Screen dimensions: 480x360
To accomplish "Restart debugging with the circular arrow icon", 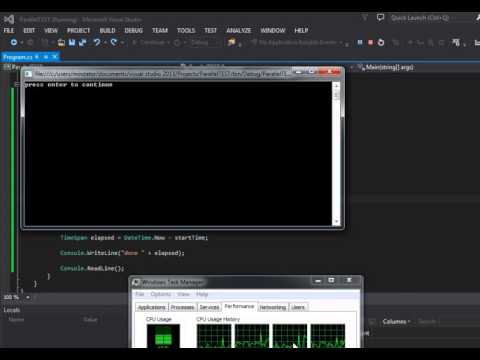I will (381, 42).
